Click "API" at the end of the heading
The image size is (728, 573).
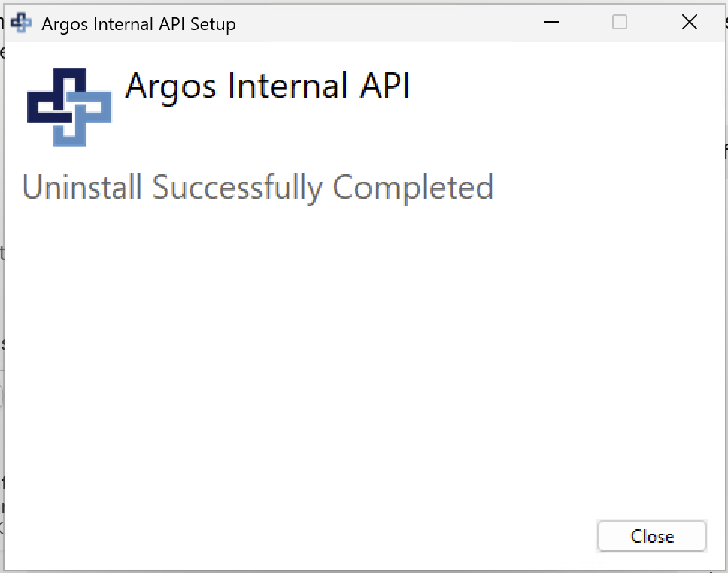[384, 86]
